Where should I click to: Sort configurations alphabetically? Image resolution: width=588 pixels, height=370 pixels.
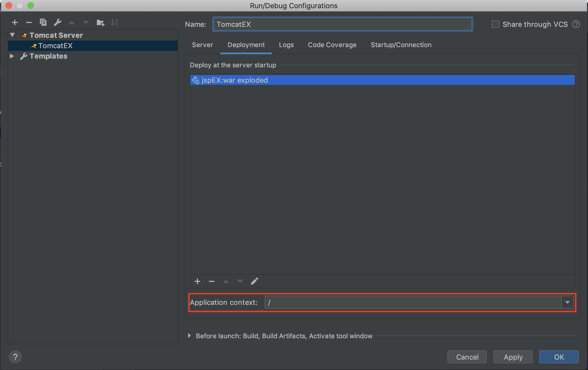click(114, 22)
